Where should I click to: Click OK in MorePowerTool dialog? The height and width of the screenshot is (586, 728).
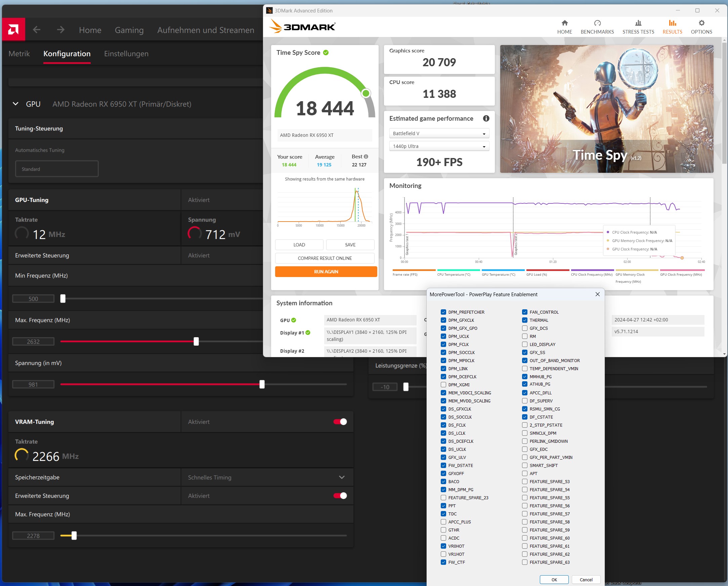tap(554, 580)
